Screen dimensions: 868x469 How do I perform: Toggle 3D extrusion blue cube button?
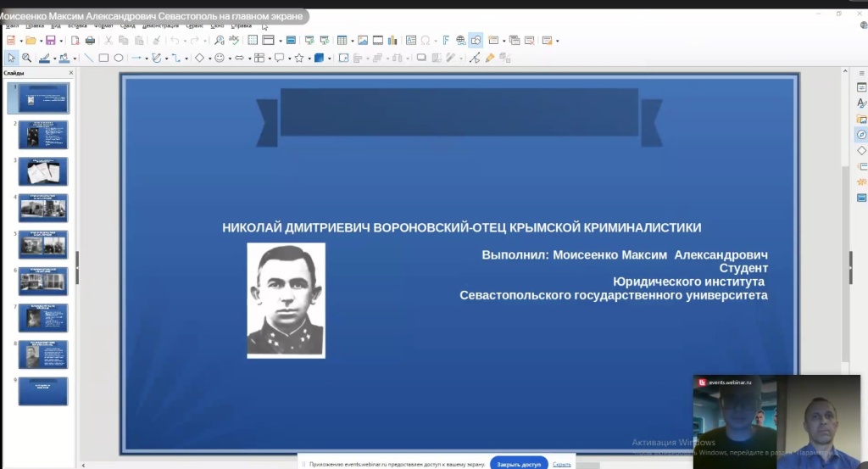click(320, 59)
